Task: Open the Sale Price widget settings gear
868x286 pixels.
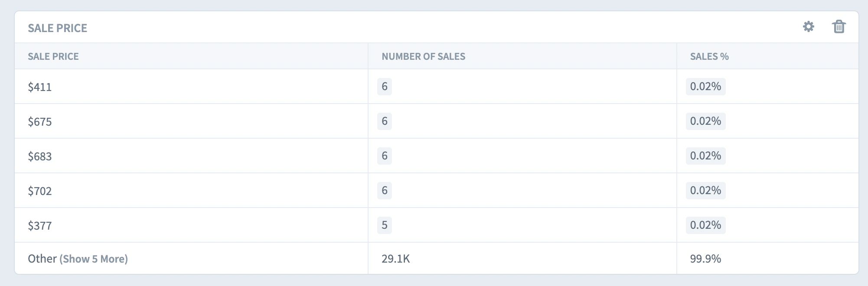Action: (x=809, y=27)
